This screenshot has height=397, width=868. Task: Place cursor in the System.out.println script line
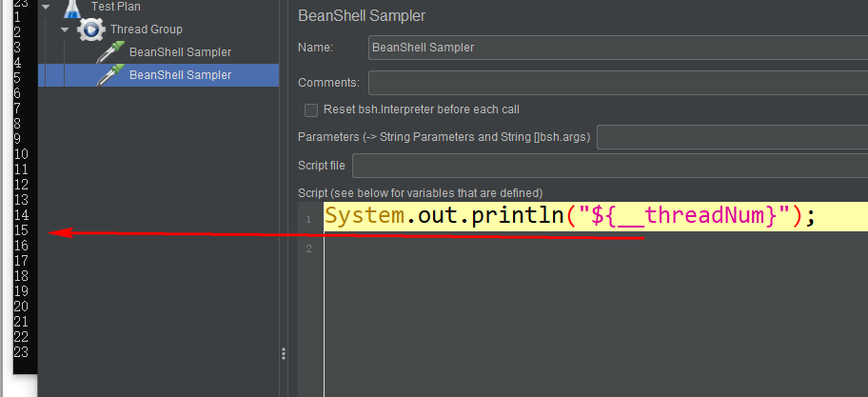(570, 216)
